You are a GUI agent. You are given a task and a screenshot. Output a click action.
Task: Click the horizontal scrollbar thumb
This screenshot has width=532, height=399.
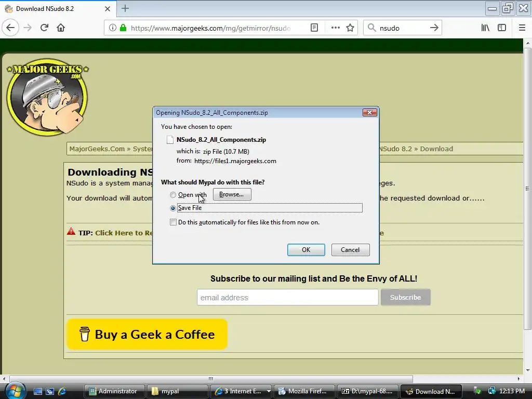coord(211,379)
